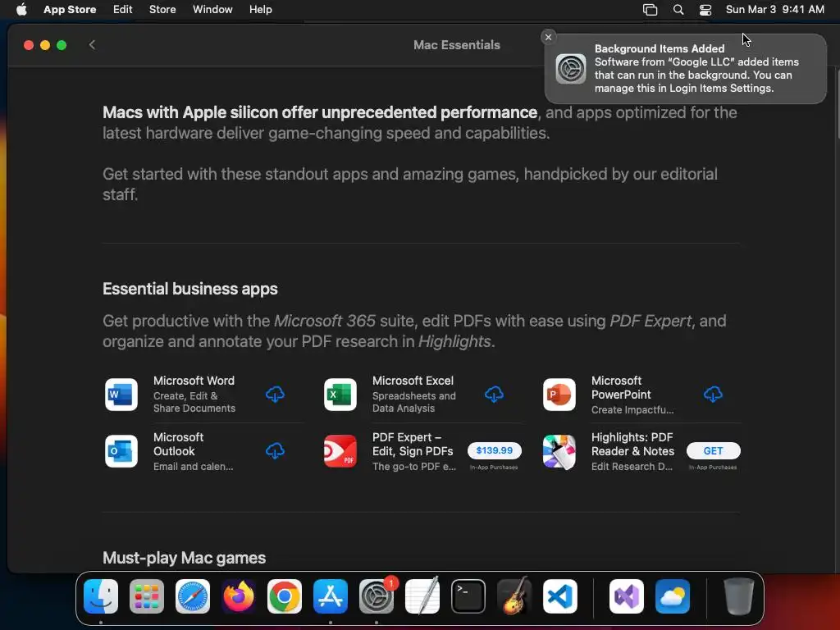The image size is (840, 630).
Task: Launch Google Chrome from the Dock
Action: (285, 596)
